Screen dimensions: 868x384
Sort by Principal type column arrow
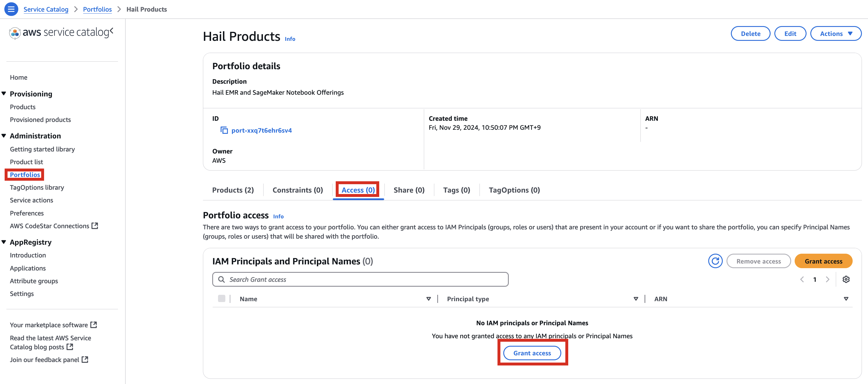pyautogui.click(x=635, y=299)
